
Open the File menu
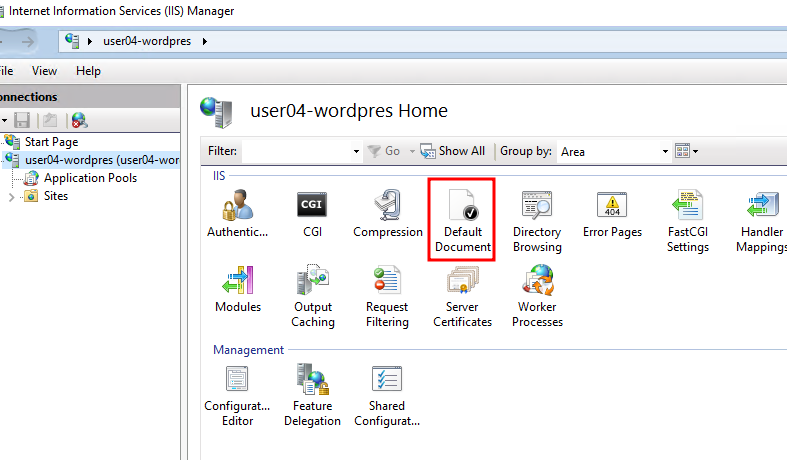[6, 71]
